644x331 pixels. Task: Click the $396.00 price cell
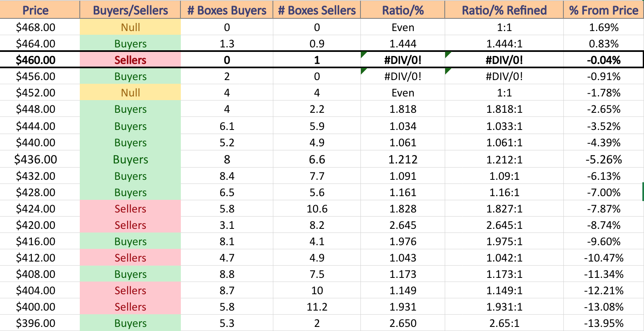(x=40, y=323)
